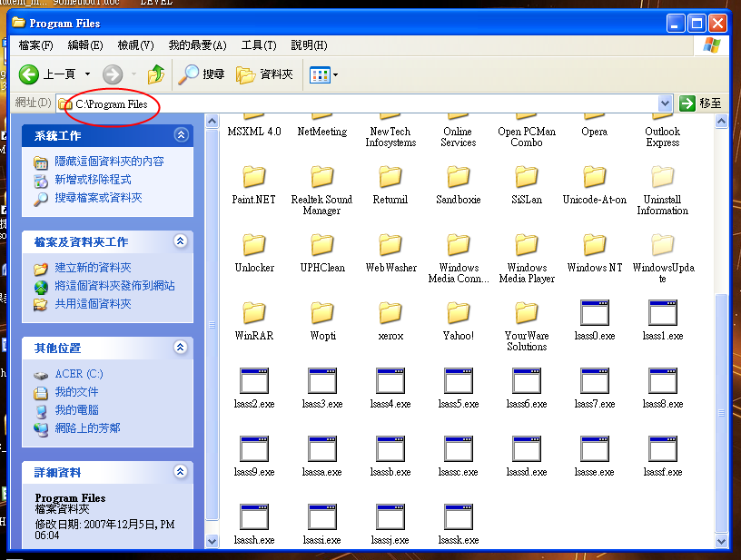This screenshot has width=741, height=560.
Task: Toggle the 資料夾 folders pane
Action: [264, 74]
